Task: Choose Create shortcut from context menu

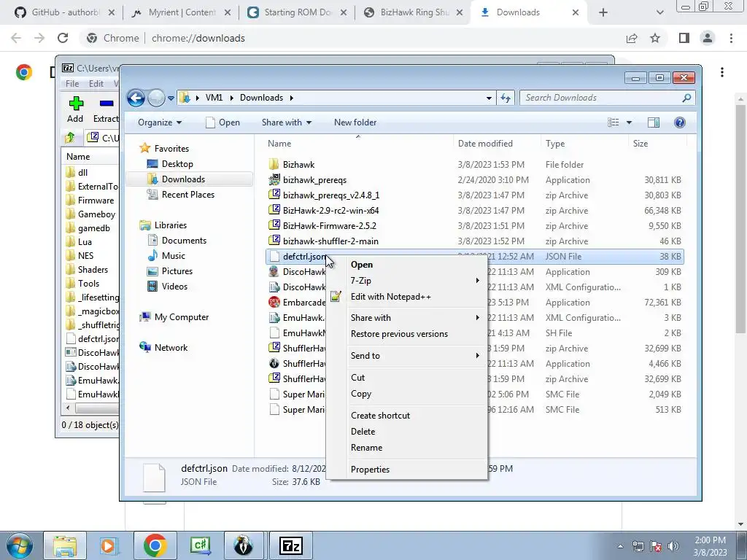Action: (x=380, y=415)
